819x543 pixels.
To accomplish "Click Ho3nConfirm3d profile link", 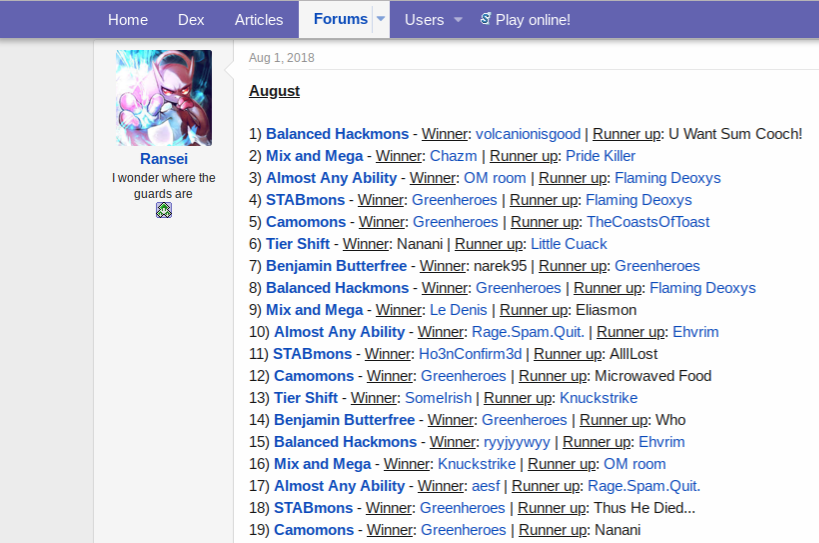I will coord(470,354).
